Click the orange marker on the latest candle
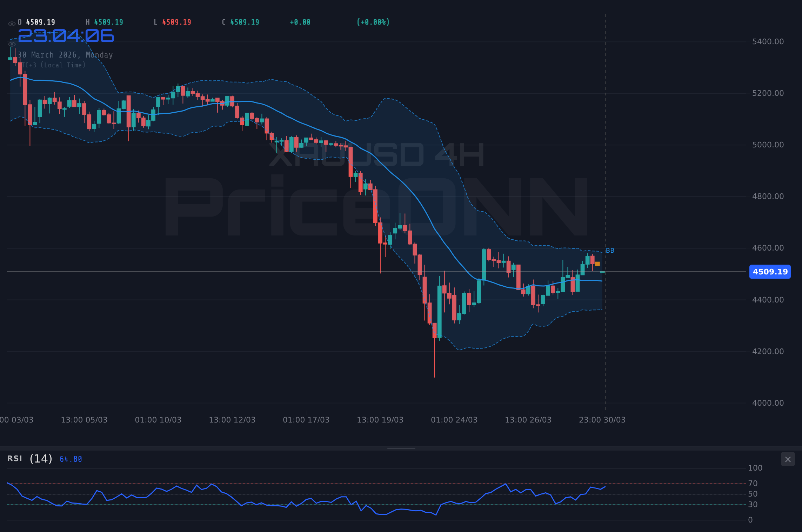Image resolution: width=802 pixels, height=532 pixels. click(597, 264)
